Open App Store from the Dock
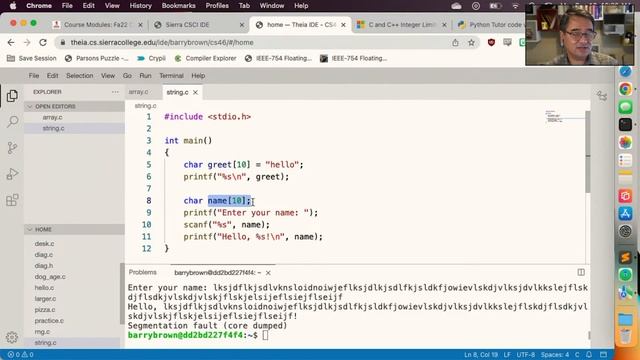The height and width of the screenshot is (360, 640). (625, 213)
